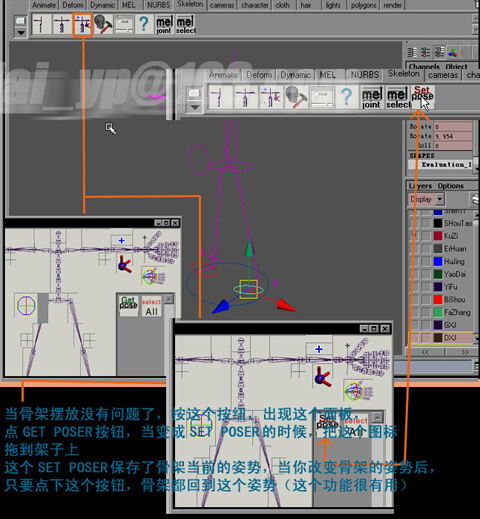Image resolution: width=480 pixels, height=519 pixels.
Task: Toggle visibility box of KuZi layer
Action: tap(413, 236)
